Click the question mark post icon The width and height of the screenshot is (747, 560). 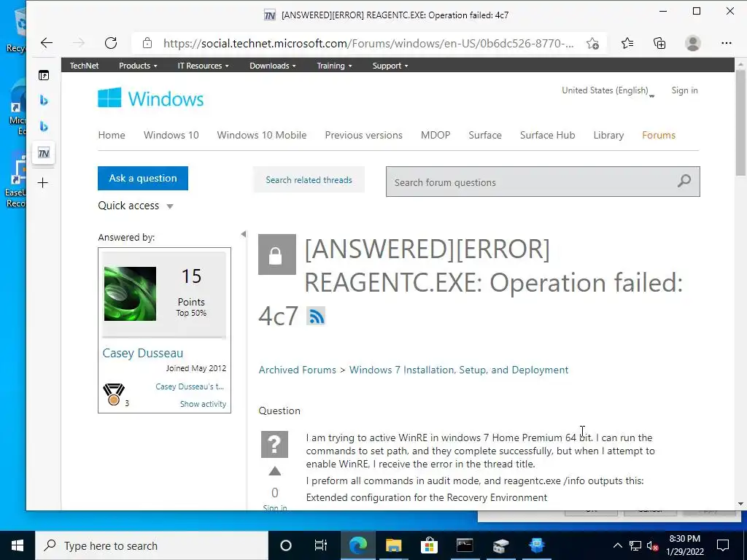(x=274, y=444)
